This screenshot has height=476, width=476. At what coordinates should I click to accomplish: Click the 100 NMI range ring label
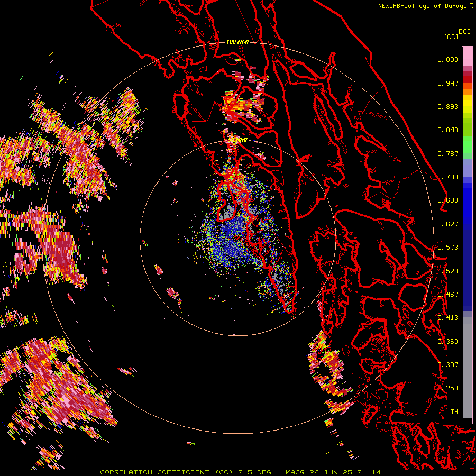(x=237, y=42)
